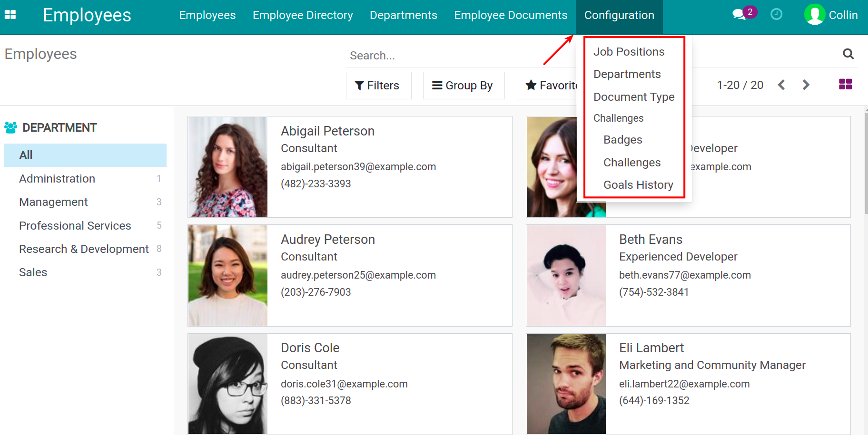Click Eli Lambert's profile photo

pos(566,384)
